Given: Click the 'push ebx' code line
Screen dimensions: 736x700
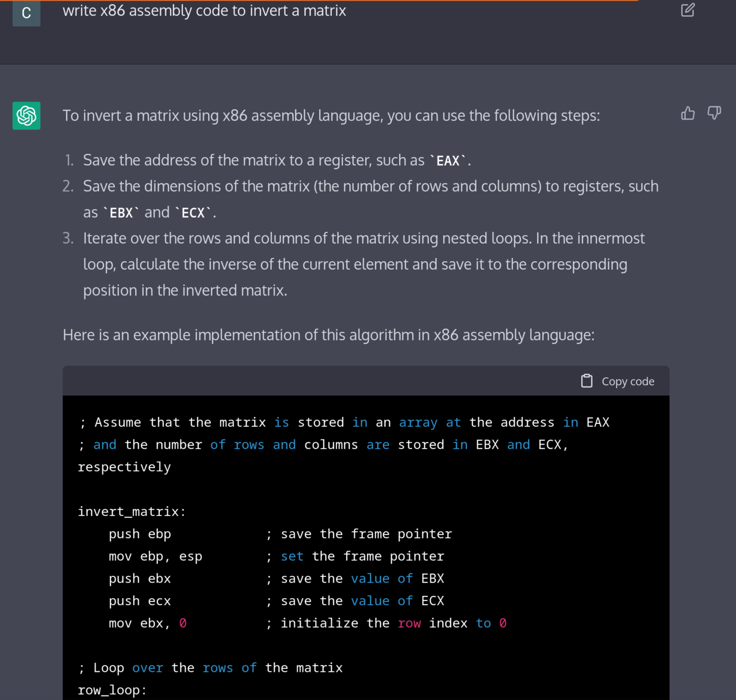Looking at the screenshot, I should [x=140, y=579].
